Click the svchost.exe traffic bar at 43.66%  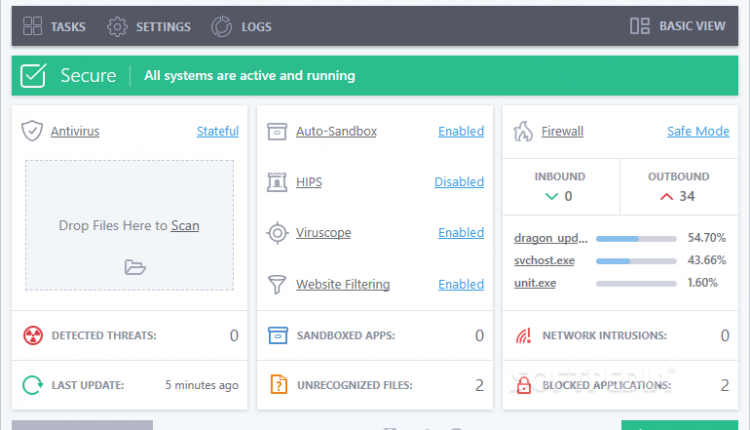tap(636, 261)
